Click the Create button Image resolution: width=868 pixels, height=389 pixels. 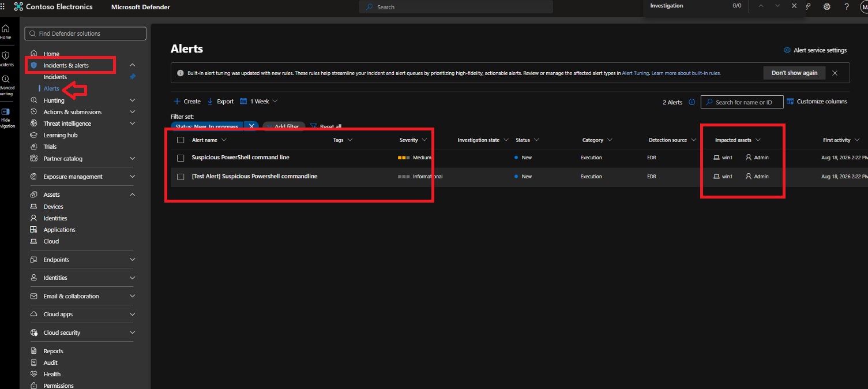[187, 101]
